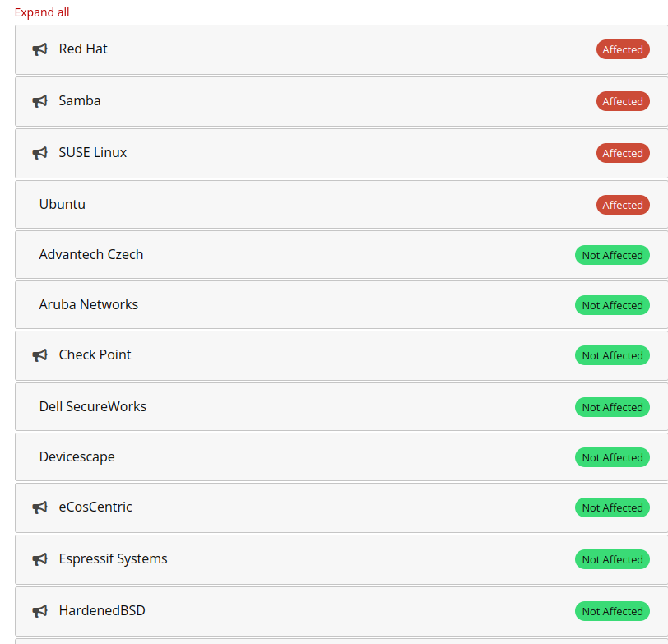Click the megaphone icon next to Red Hat

click(39, 49)
